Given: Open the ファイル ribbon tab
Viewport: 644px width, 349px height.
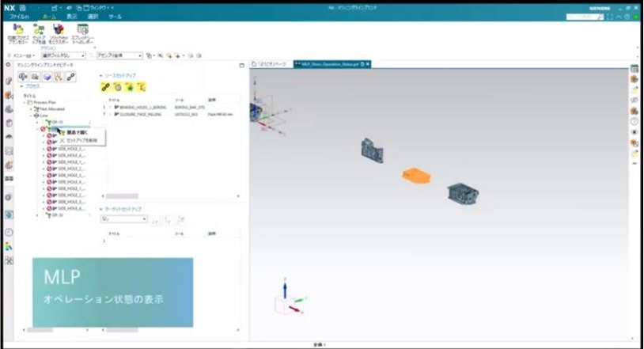Looking at the screenshot, I should 19,17.
